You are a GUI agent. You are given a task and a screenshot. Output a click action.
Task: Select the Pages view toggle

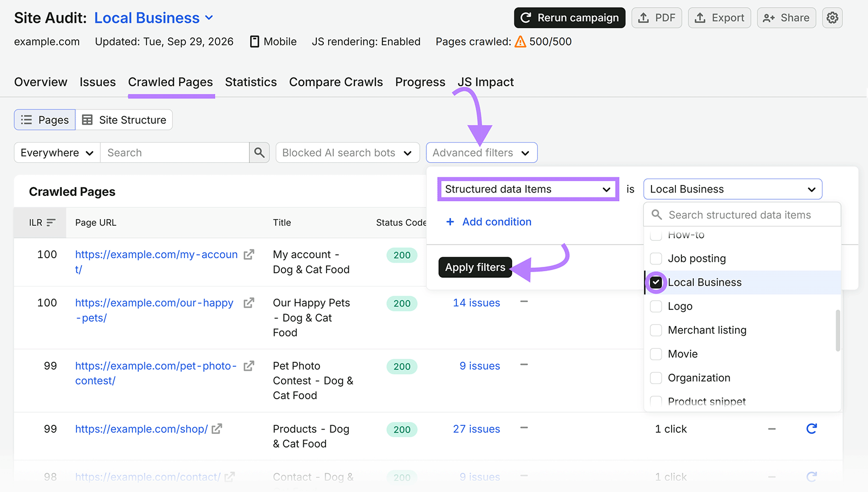tap(45, 120)
